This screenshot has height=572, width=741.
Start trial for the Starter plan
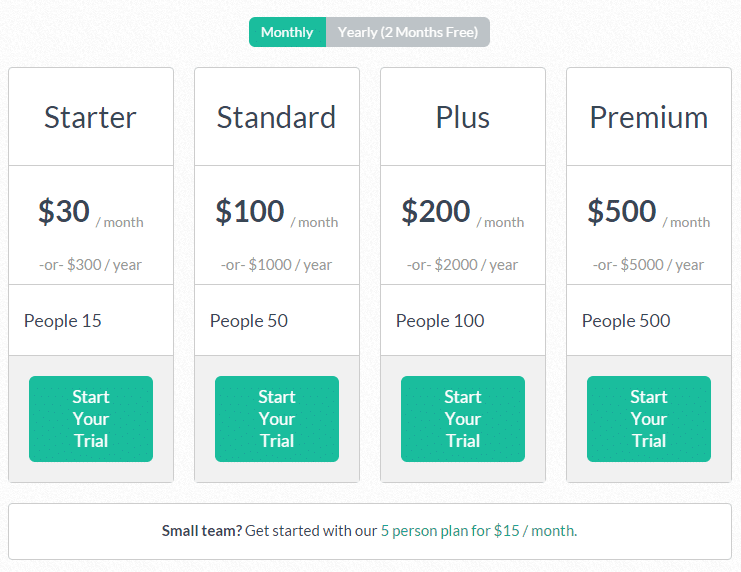(x=91, y=419)
